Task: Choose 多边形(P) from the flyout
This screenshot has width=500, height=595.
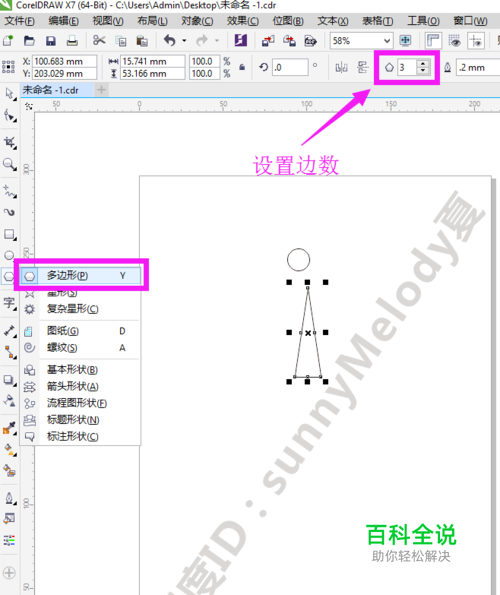Action: pos(81,275)
